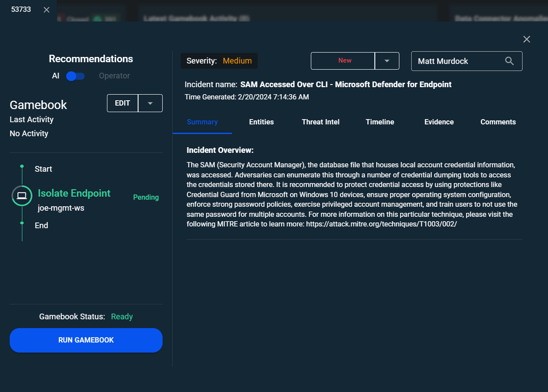Close the 53733 tab
This screenshot has width=548, height=392.
(46, 9)
